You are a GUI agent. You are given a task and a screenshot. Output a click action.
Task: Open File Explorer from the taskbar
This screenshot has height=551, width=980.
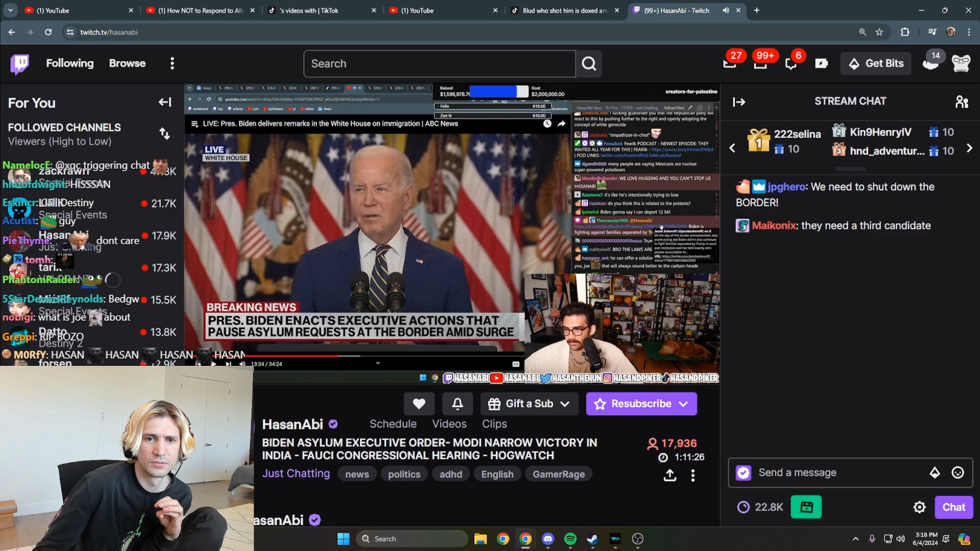[480, 539]
